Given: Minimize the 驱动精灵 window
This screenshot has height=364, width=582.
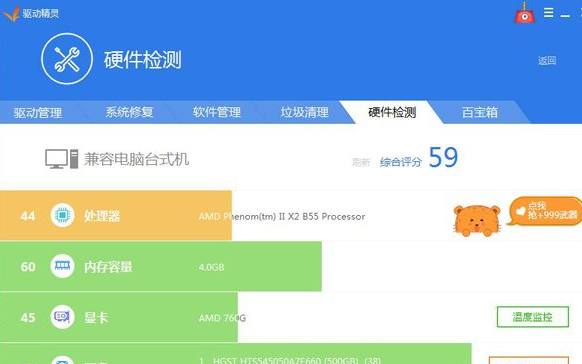Looking at the screenshot, I should coord(565,16).
